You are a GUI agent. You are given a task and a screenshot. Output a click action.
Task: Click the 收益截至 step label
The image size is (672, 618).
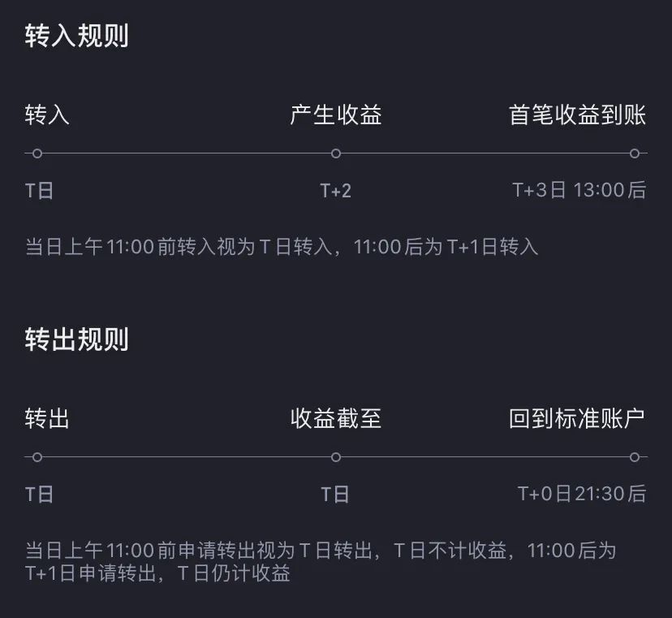[336, 418]
